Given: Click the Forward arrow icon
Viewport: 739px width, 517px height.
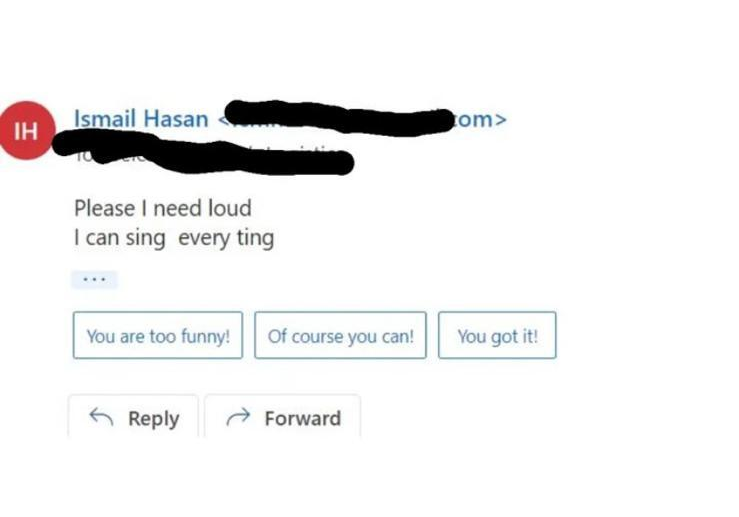Looking at the screenshot, I should (x=238, y=417).
